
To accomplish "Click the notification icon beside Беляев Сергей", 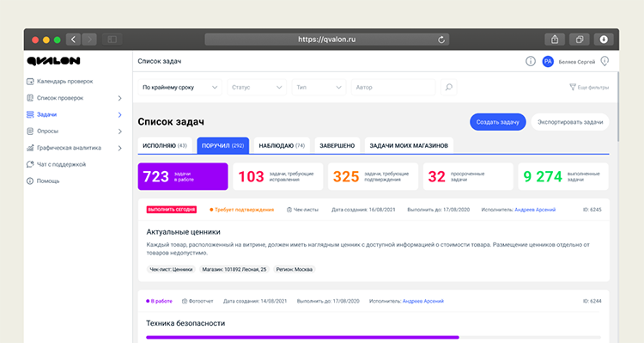I will (605, 61).
